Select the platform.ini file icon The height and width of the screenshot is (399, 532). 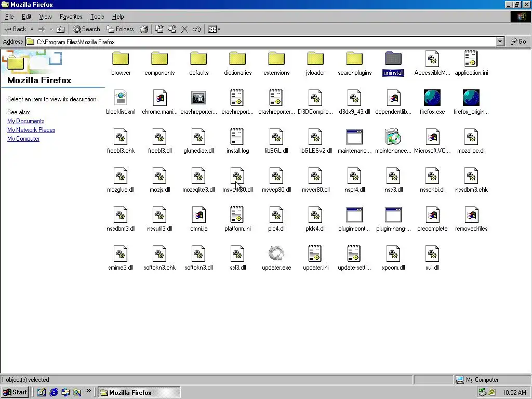click(x=237, y=215)
